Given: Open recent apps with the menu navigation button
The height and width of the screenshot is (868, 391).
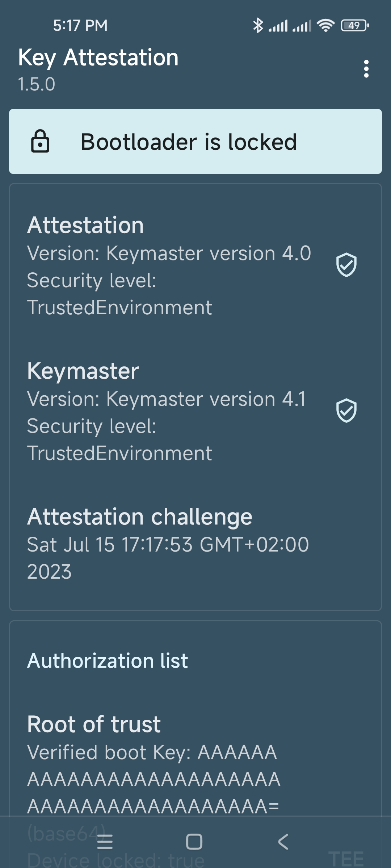Looking at the screenshot, I should (105, 842).
